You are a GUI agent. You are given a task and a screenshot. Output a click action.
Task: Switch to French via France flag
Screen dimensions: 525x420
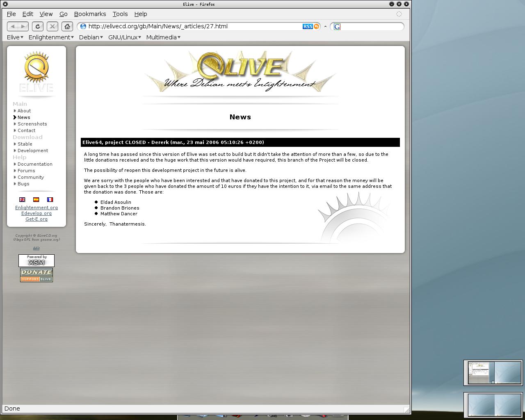(x=50, y=199)
